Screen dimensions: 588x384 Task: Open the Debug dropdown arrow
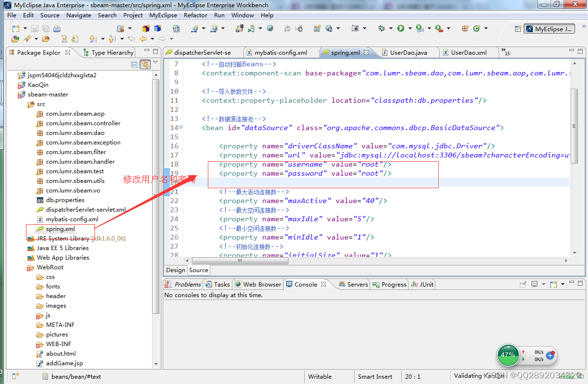pos(390,29)
